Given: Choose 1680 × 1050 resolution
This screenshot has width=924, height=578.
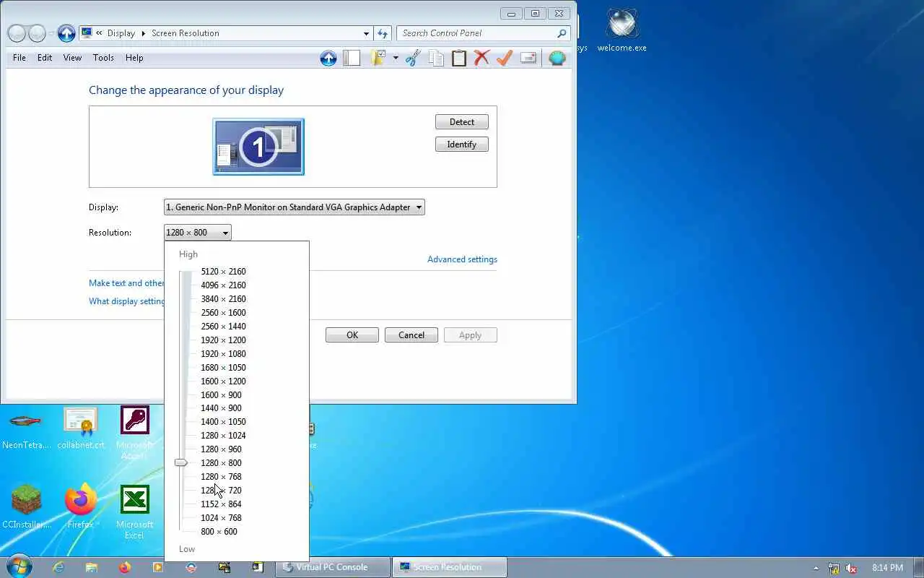Looking at the screenshot, I should click(223, 368).
